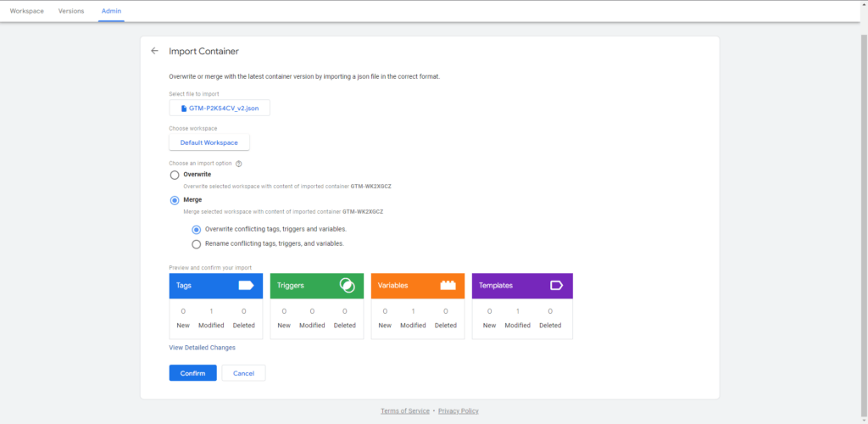The width and height of the screenshot is (868, 424).
Task: Confirm the container import
Action: pos(192,373)
